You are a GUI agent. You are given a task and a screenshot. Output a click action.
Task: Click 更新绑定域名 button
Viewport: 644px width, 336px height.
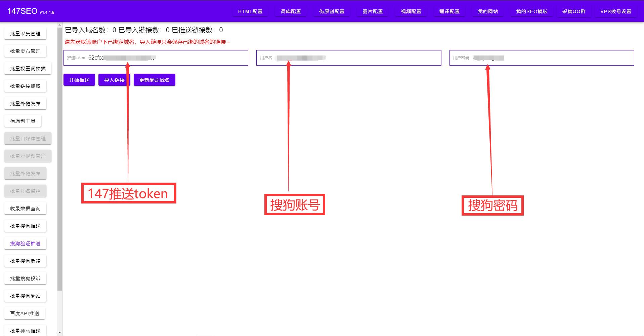point(155,80)
